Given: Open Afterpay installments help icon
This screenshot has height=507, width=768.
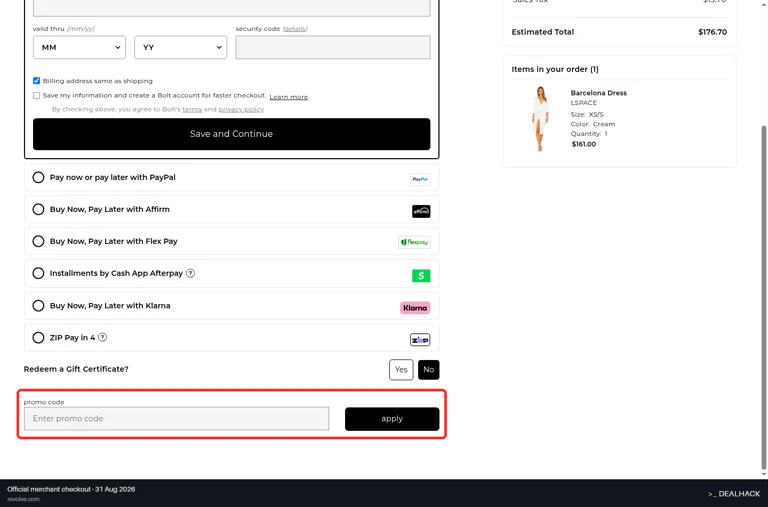Looking at the screenshot, I should click(x=191, y=273).
